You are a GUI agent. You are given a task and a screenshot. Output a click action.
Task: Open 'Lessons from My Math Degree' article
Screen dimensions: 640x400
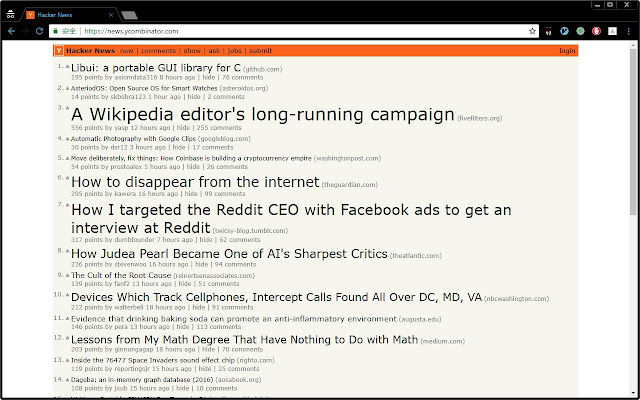click(244, 340)
